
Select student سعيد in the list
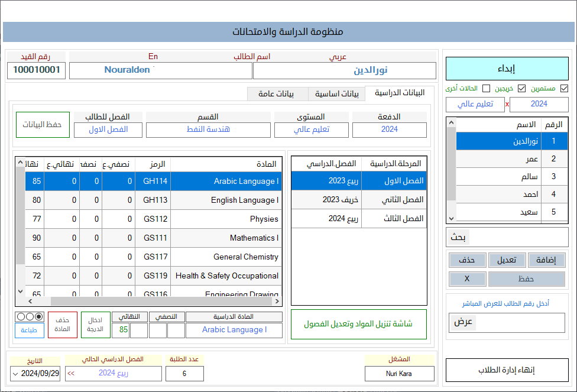(x=512, y=212)
